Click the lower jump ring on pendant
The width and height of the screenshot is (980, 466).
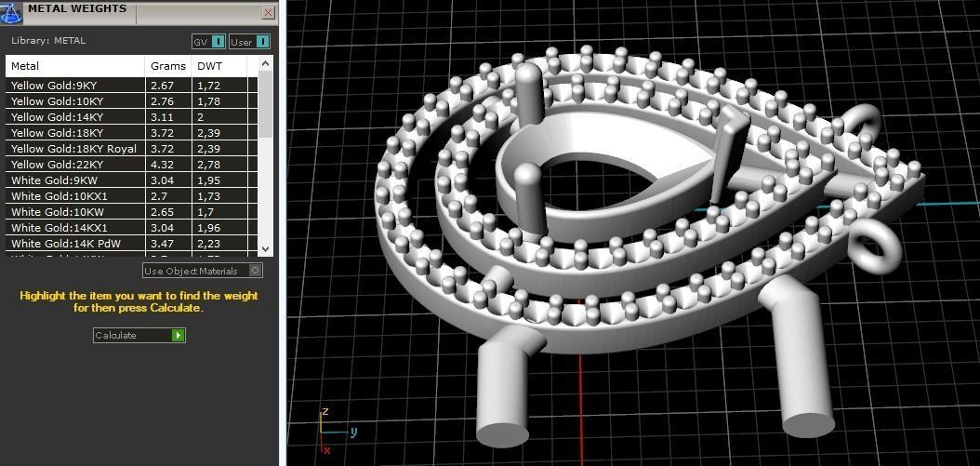click(875, 246)
